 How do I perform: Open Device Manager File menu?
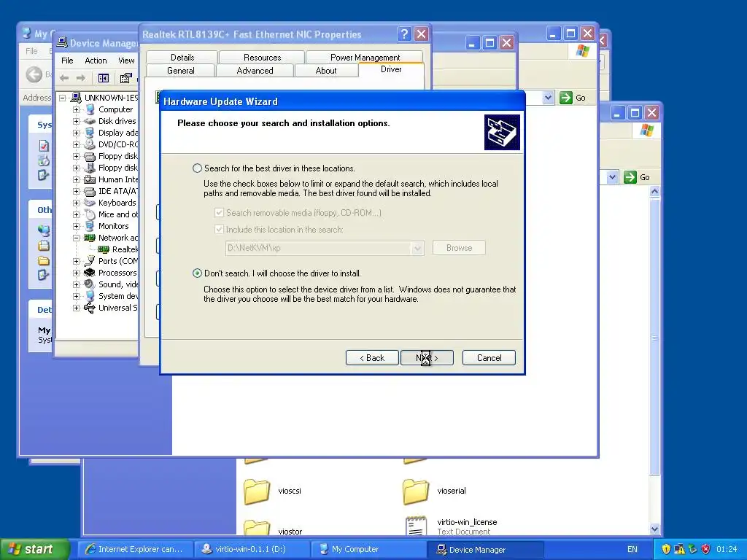(67, 61)
